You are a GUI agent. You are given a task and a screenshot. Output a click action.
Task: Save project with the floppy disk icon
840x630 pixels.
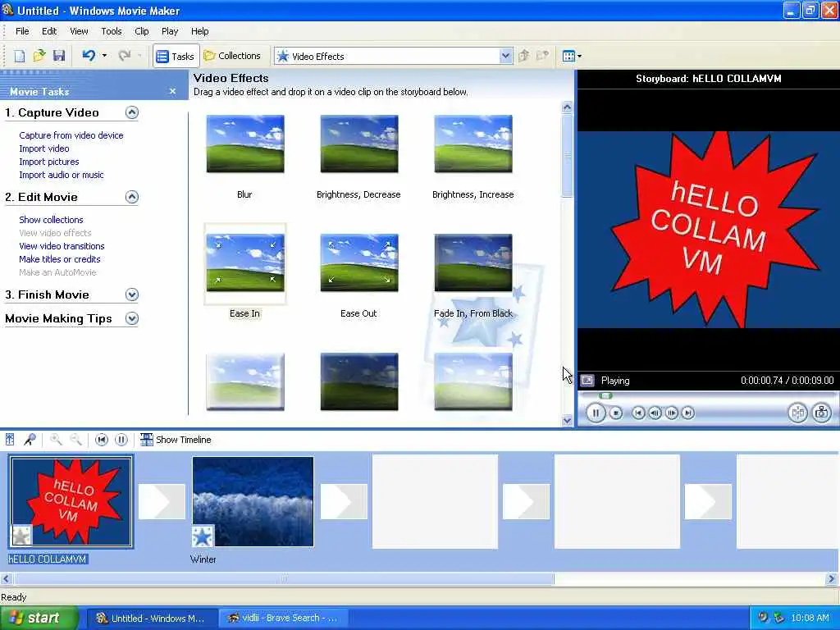tap(59, 56)
